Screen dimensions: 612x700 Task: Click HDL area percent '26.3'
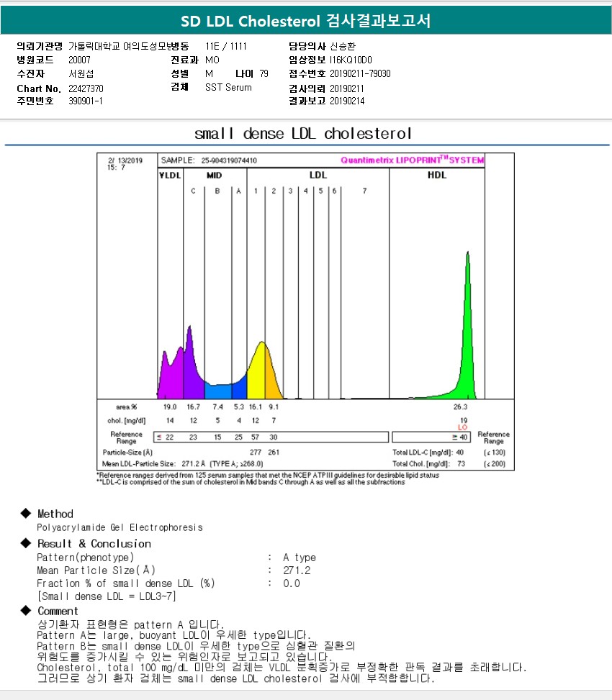(x=460, y=407)
